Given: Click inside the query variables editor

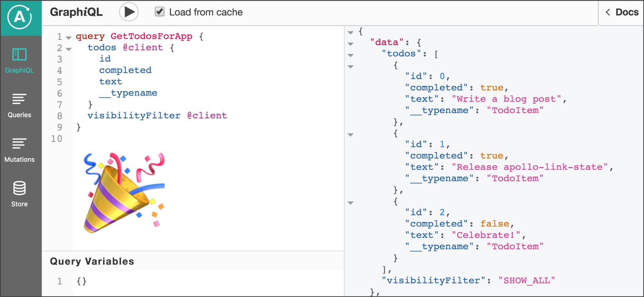Looking at the screenshot, I should 193,281.
